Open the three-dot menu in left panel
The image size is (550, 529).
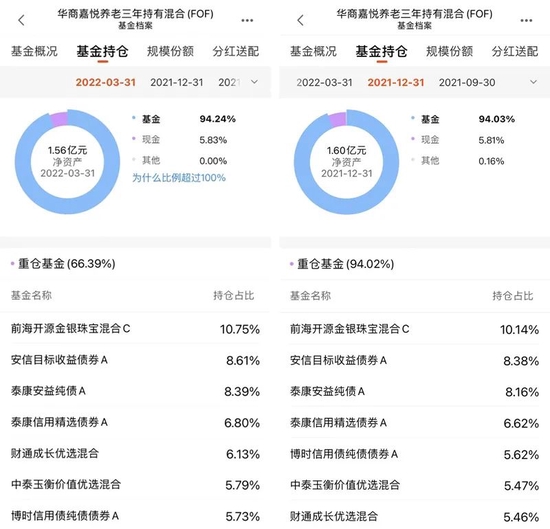pos(247,20)
